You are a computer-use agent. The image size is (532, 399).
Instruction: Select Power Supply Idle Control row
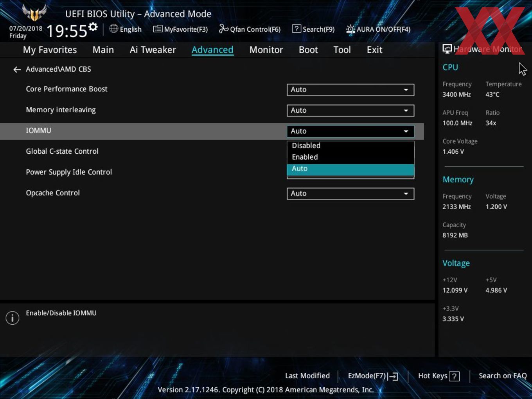coord(69,172)
